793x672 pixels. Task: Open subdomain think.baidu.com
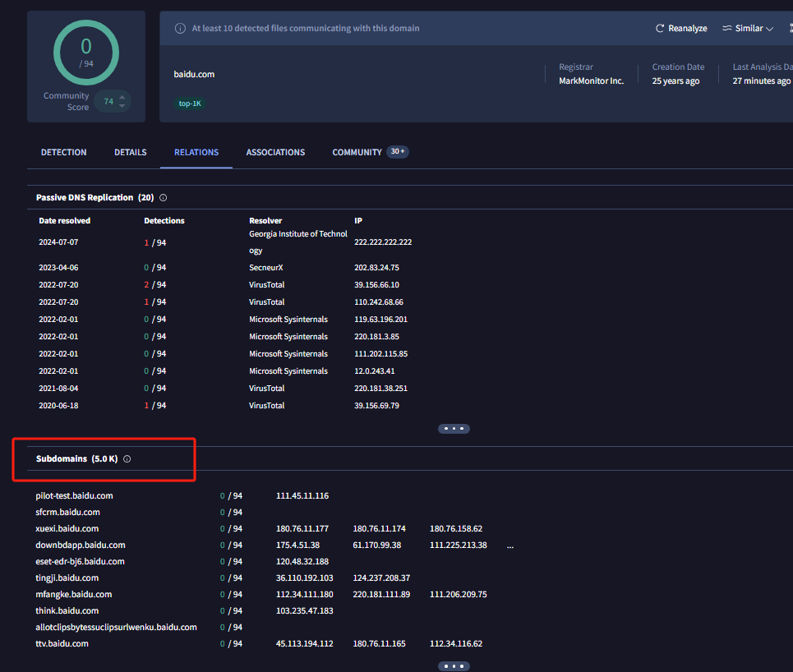pyautogui.click(x=67, y=611)
